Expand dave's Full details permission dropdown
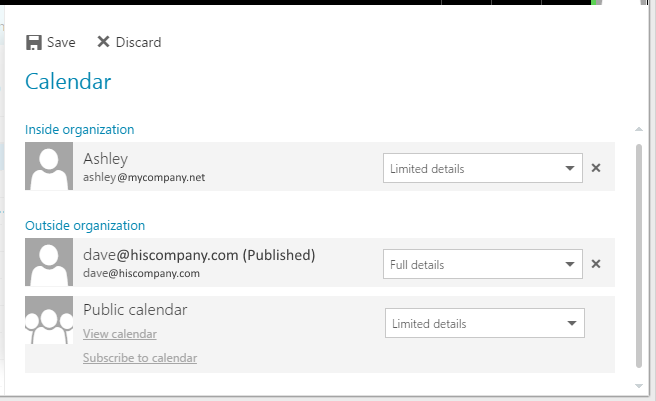This screenshot has width=656, height=401. click(x=483, y=265)
